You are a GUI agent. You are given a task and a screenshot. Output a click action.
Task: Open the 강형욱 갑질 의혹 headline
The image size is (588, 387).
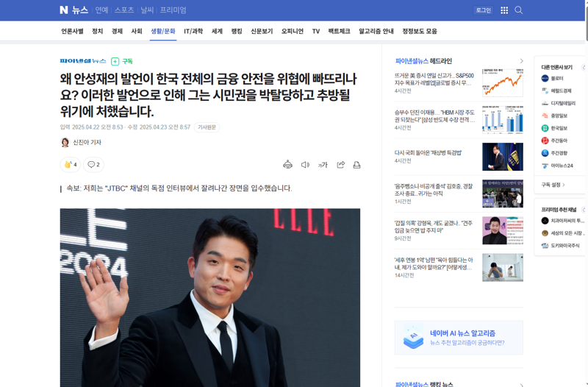pos(434,227)
